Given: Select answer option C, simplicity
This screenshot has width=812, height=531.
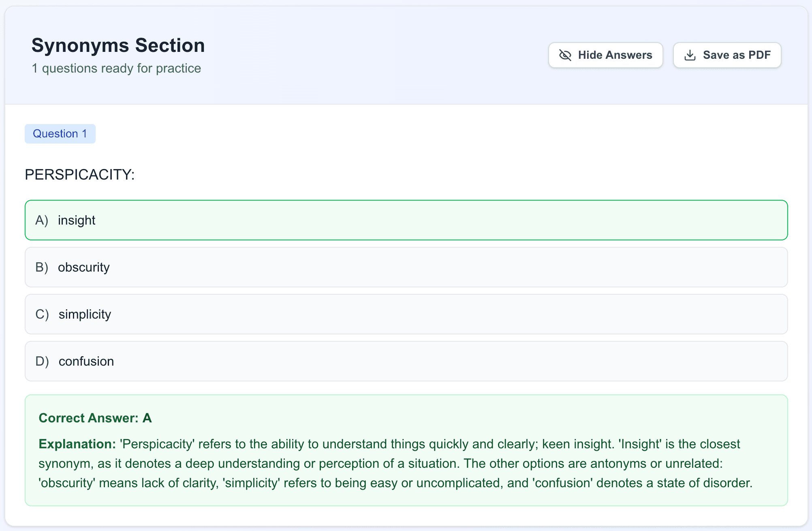Looking at the screenshot, I should coord(405,314).
